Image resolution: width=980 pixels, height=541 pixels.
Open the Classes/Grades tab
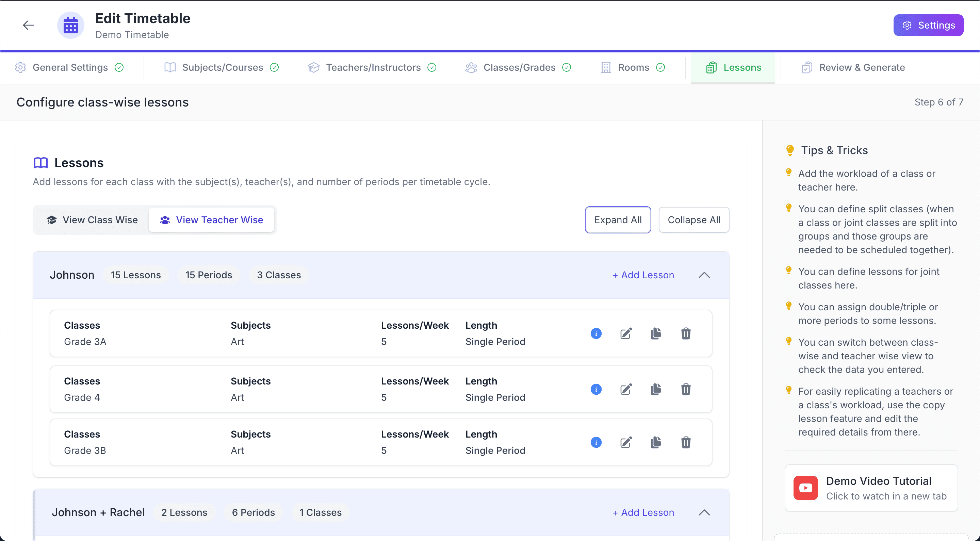[518, 67]
